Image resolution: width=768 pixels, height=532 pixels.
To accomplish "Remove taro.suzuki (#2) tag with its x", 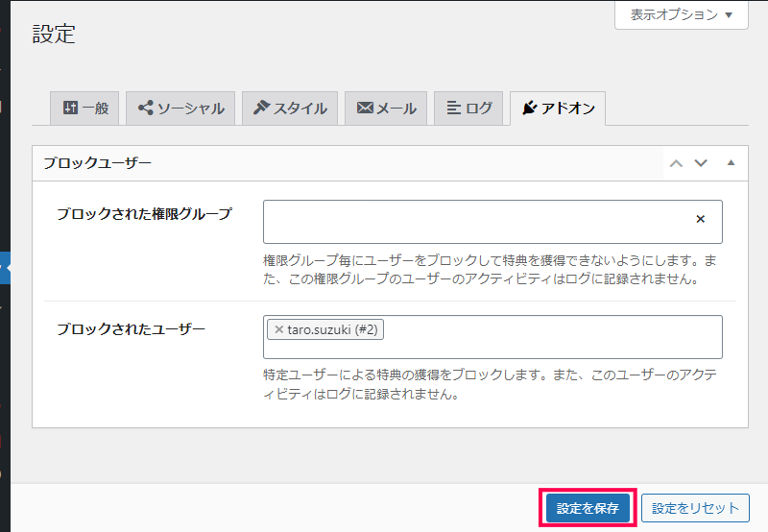I will (279, 329).
